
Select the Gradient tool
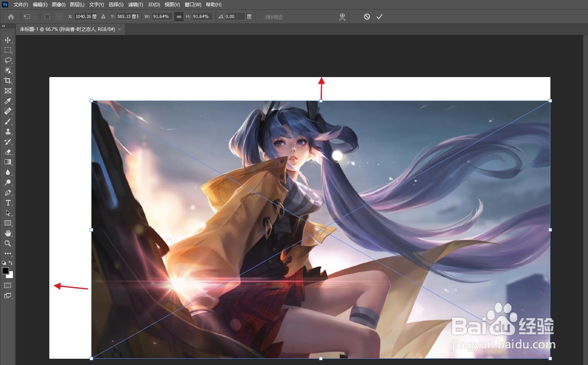pos(7,162)
